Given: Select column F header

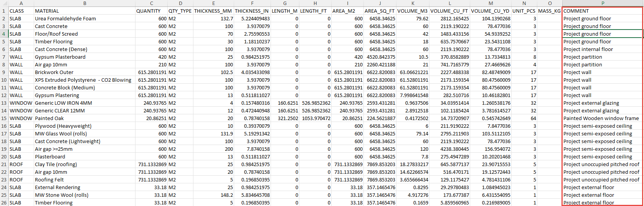Looking at the screenshot, I should pos(252,3).
